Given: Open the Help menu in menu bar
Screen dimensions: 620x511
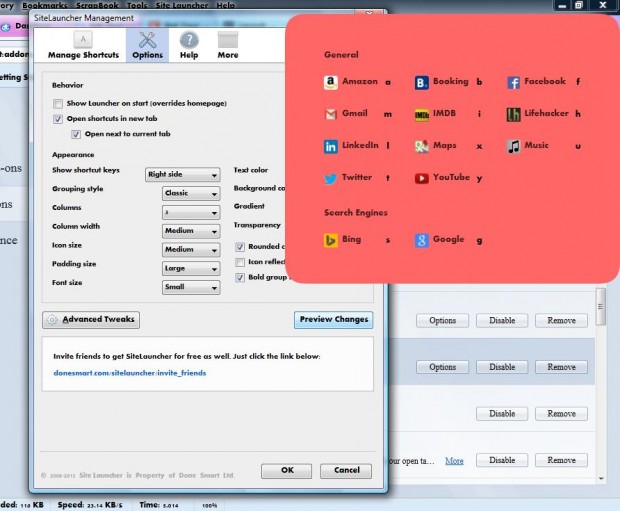Looking at the screenshot, I should click(x=225, y=5).
